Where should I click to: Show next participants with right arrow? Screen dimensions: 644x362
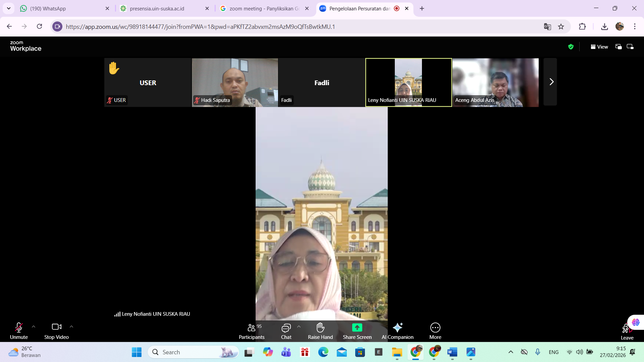551,82
